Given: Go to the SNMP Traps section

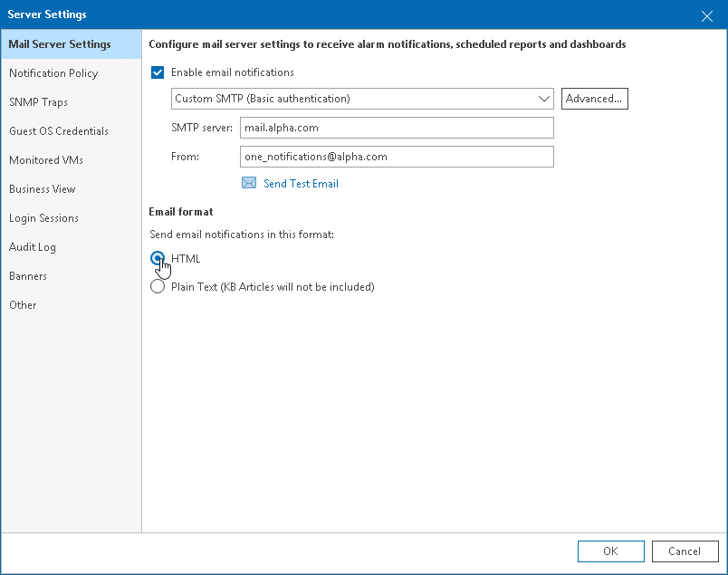Looking at the screenshot, I should [x=38, y=102].
